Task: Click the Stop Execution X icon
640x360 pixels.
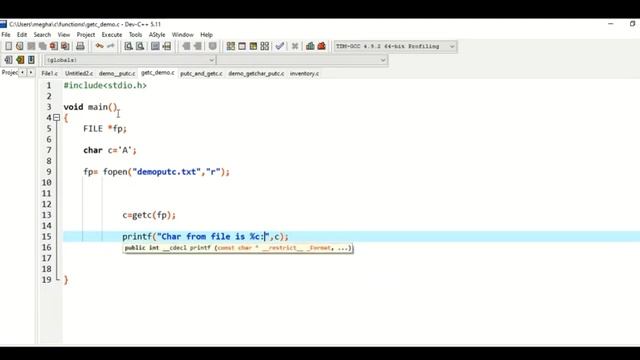Action: click(295, 46)
